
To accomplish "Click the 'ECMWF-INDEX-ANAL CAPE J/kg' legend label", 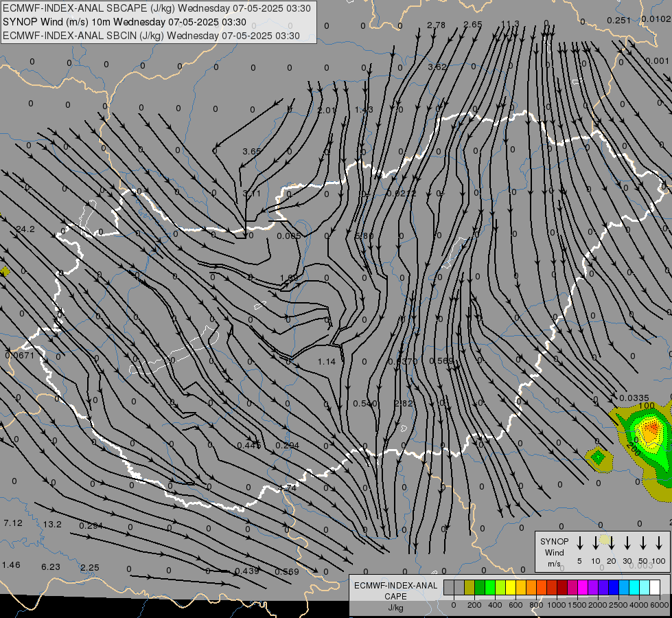I will point(395,596).
